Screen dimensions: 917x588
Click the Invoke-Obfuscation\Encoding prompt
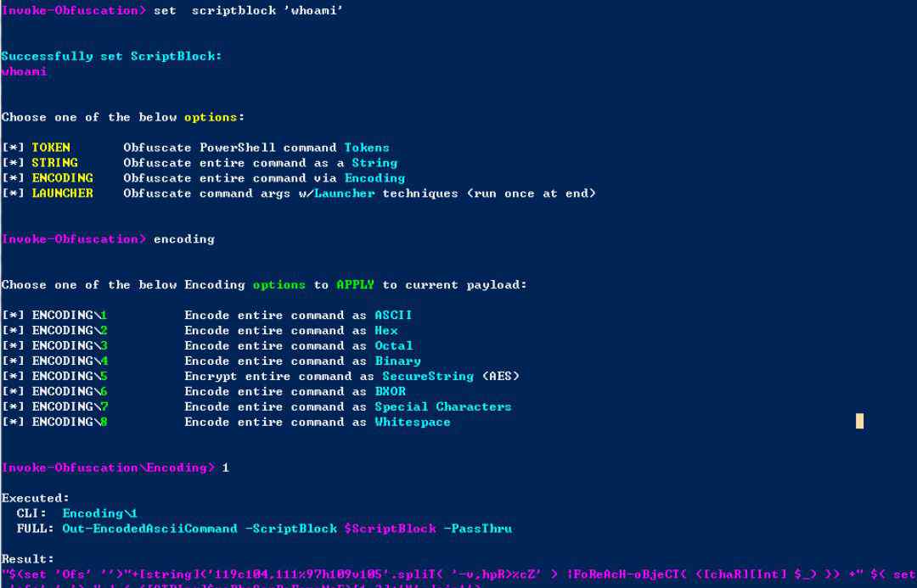coord(108,468)
